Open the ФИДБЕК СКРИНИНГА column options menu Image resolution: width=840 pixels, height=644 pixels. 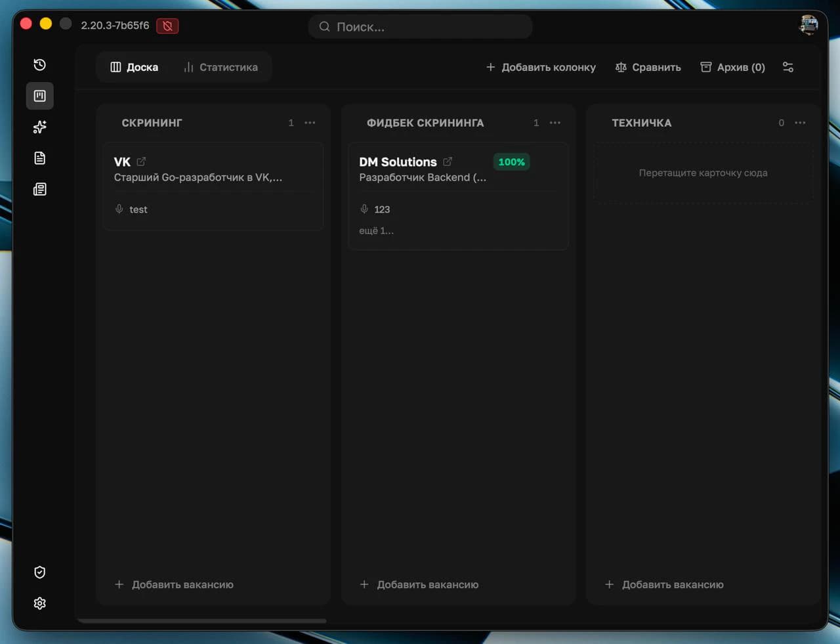click(555, 123)
